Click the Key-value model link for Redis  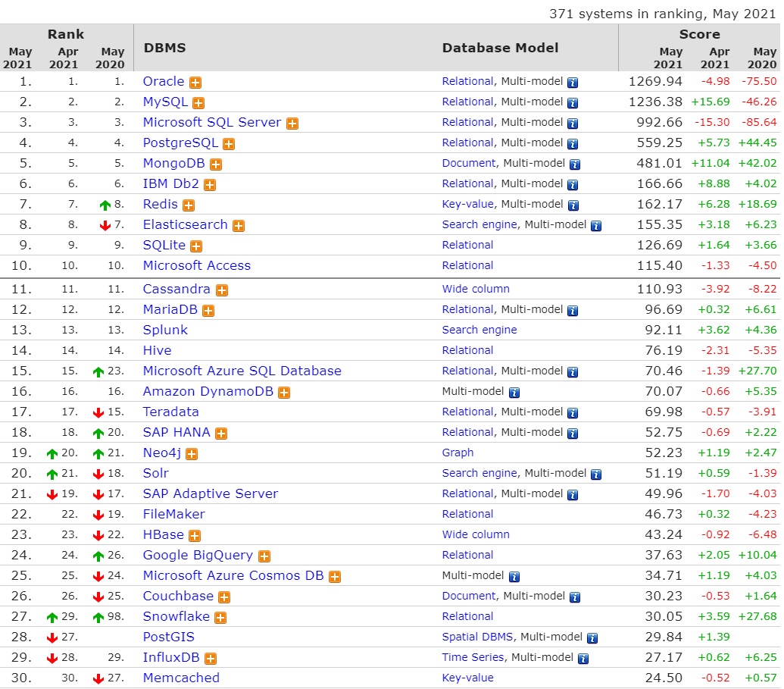pyautogui.click(x=467, y=205)
